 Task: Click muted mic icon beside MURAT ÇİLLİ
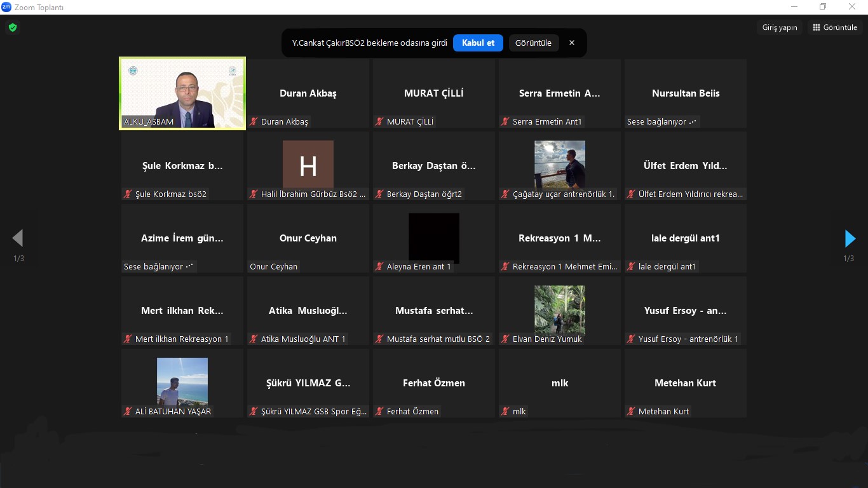point(380,122)
